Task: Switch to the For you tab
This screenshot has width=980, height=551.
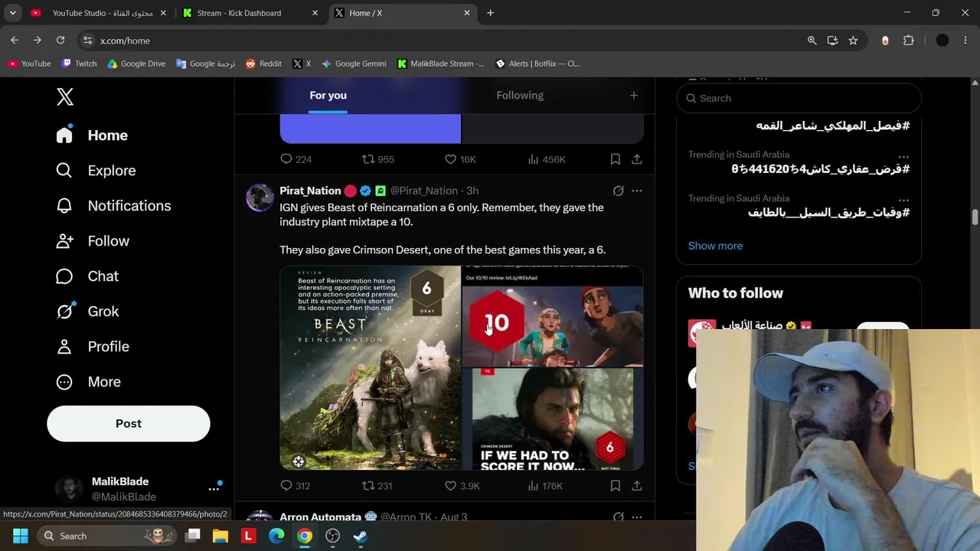Action: tap(328, 96)
